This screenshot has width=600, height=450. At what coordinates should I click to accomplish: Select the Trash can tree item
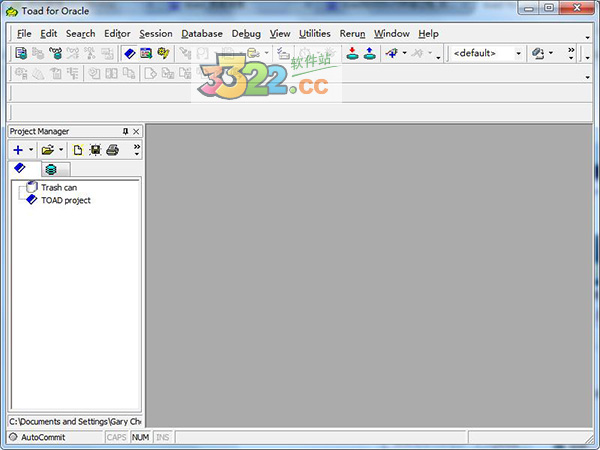58,187
